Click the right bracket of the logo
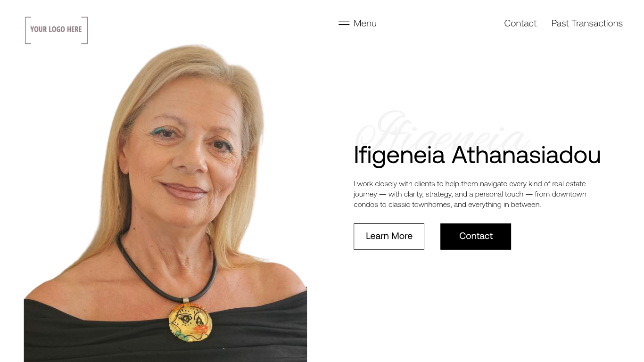Image resolution: width=644 pixels, height=362 pixels. click(x=85, y=30)
